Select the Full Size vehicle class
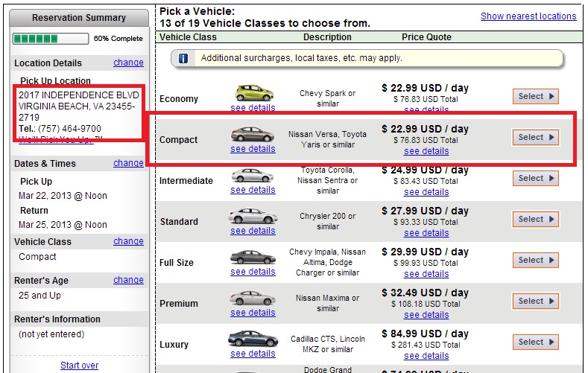This screenshot has width=588, height=373. tap(536, 260)
